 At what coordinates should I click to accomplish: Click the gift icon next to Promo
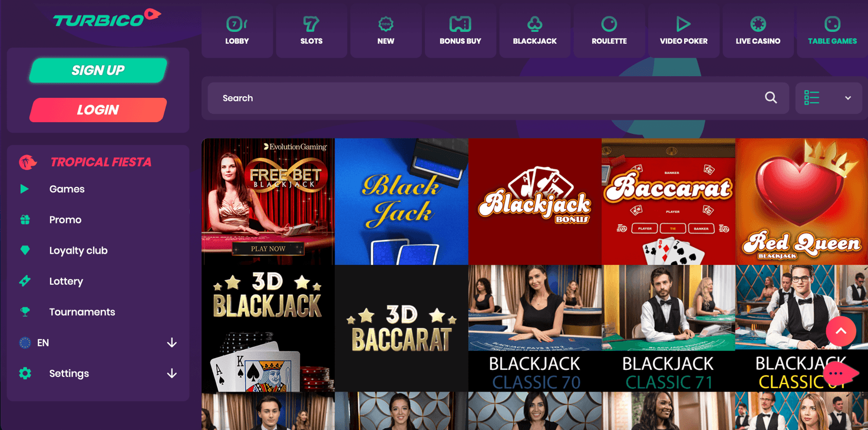point(25,219)
